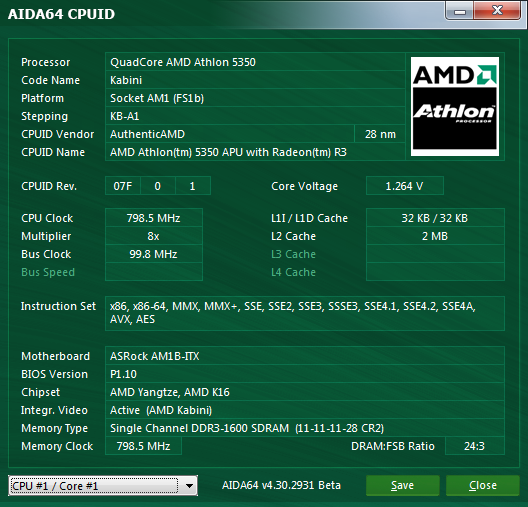Image resolution: width=528 pixels, height=507 pixels.
Task: Click the Close button
Action: 483,485
